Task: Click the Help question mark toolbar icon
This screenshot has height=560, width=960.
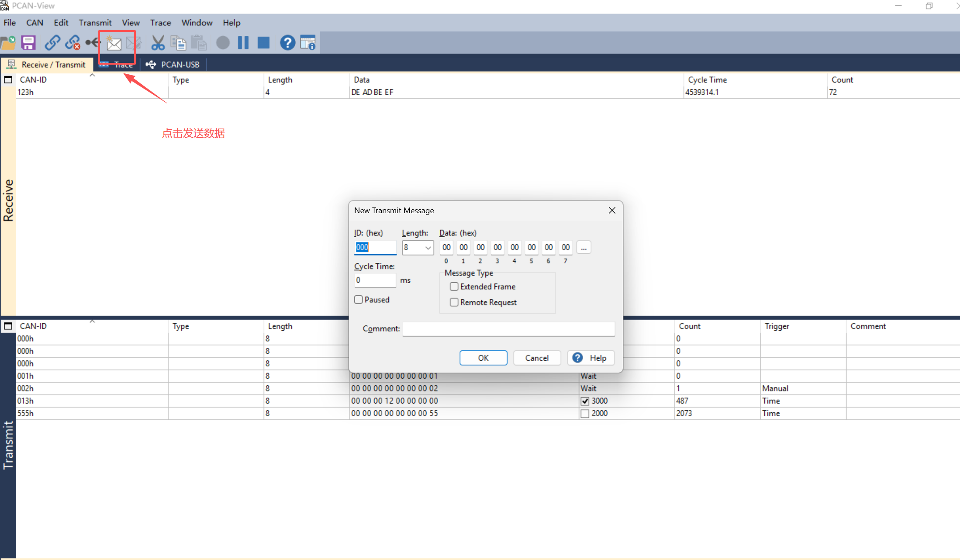Action: coord(287,43)
